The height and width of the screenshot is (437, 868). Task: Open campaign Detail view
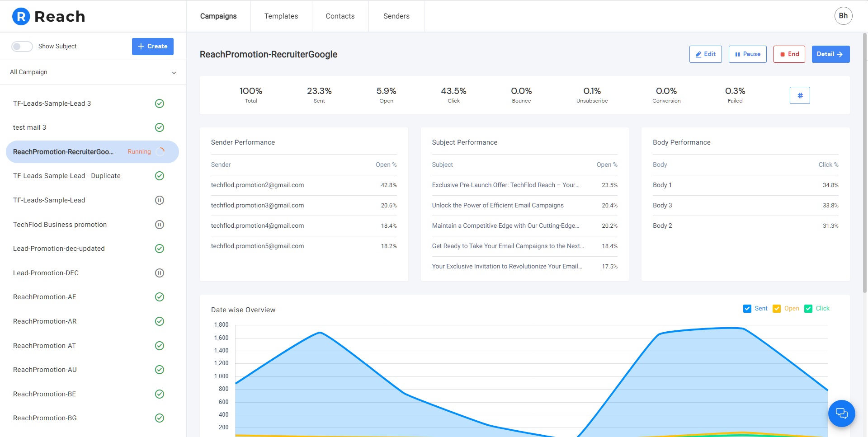click(830, 54)
